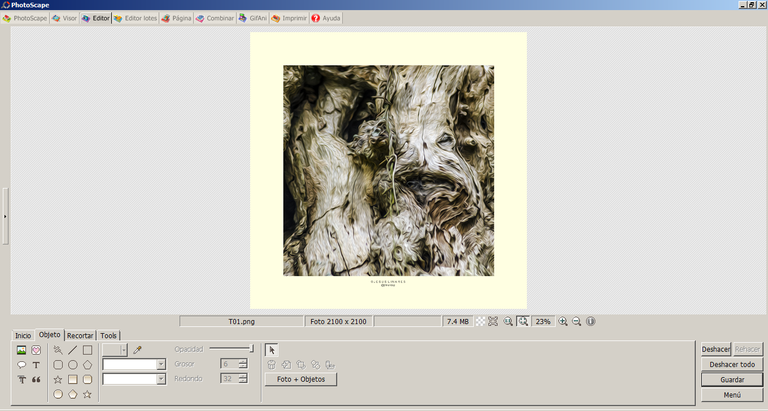
Task: Zoom in with the plus magnifier
Action: (x=563, y=321)
